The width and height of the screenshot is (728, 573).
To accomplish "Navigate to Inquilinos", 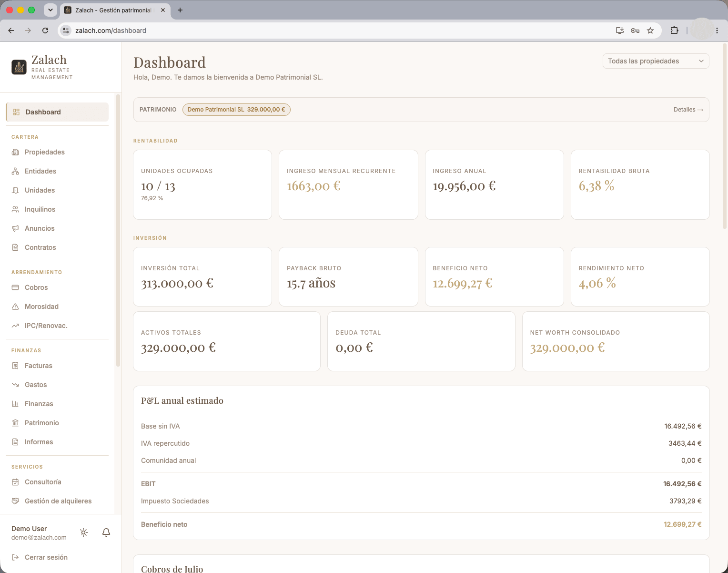I will tap(57, 209).
